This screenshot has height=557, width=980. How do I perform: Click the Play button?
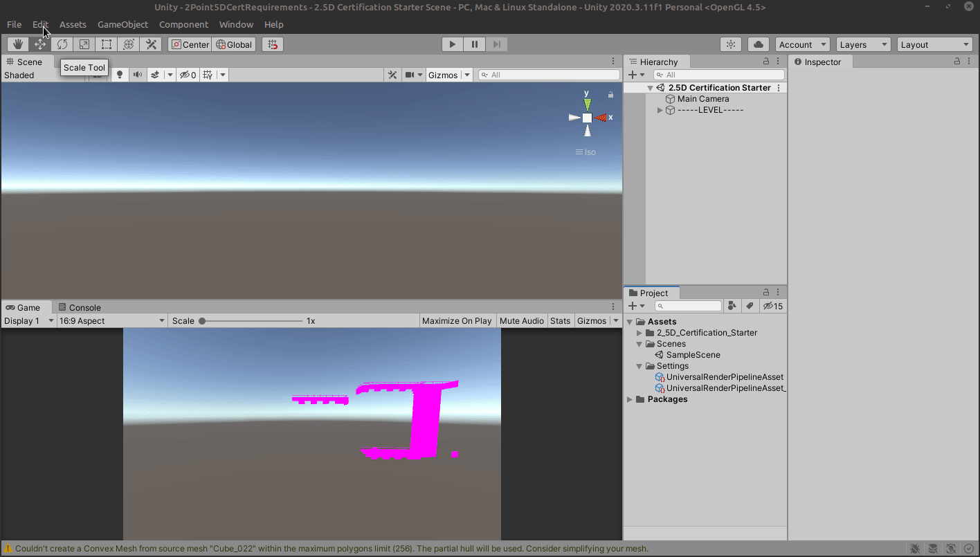click(453, 44)
